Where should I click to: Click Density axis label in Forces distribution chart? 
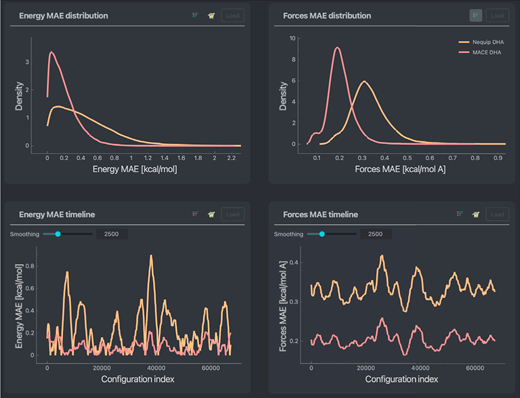coord(283,96)
